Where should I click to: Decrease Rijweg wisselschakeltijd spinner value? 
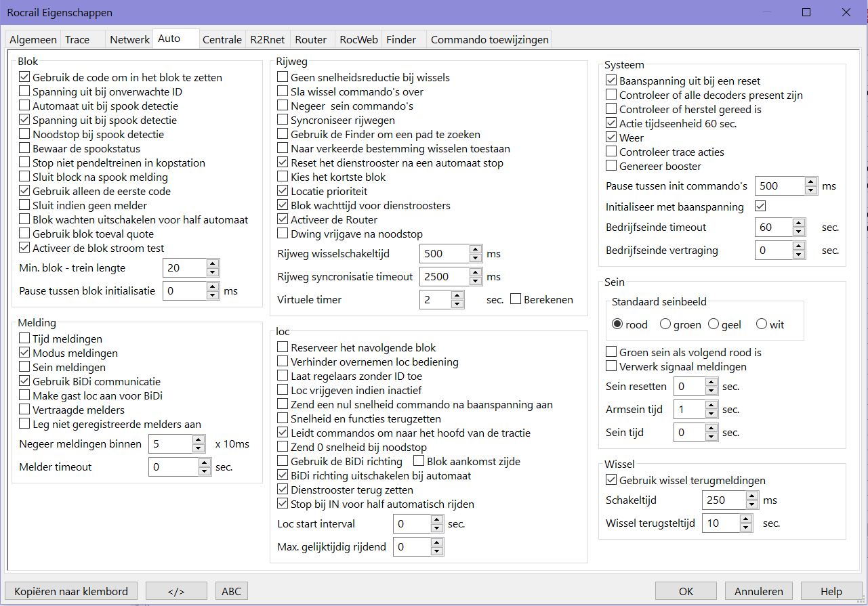click(476, 258)
